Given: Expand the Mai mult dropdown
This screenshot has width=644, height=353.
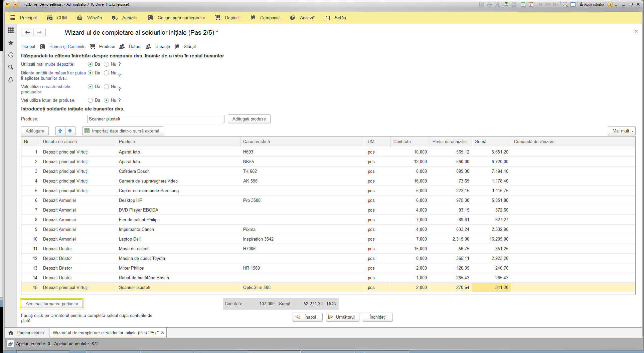Looking at the screenshot, I should 621,131.
